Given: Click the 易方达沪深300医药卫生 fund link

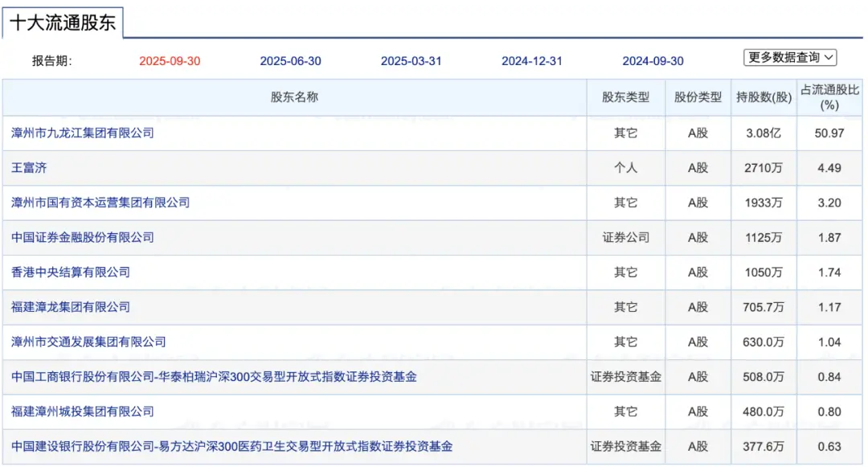Looking at the screenshot, I should pos(231,446).
